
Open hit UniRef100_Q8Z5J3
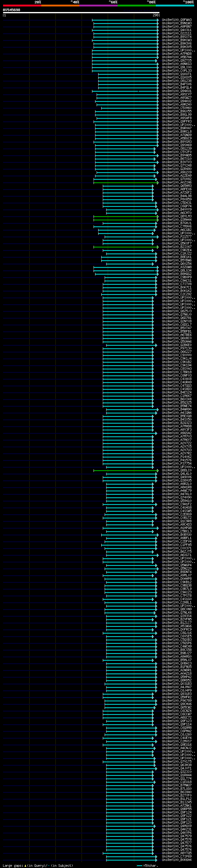177,311
